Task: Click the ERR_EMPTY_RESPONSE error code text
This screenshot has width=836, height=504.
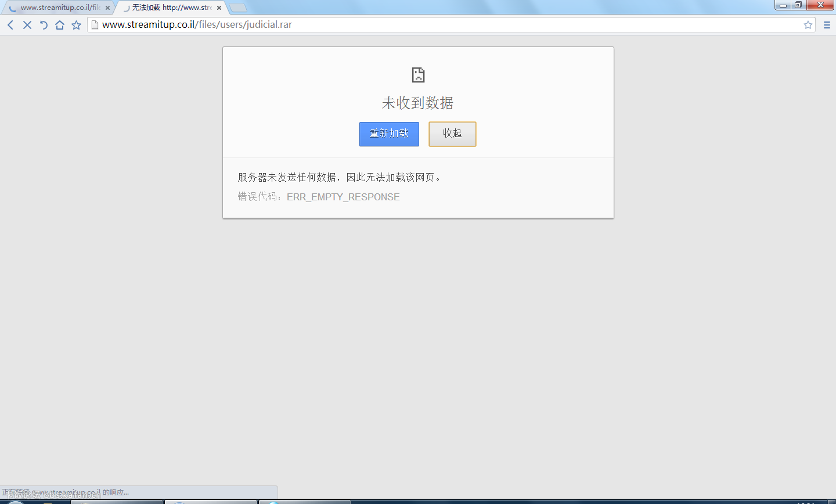Action: click(x=343, y=197)
